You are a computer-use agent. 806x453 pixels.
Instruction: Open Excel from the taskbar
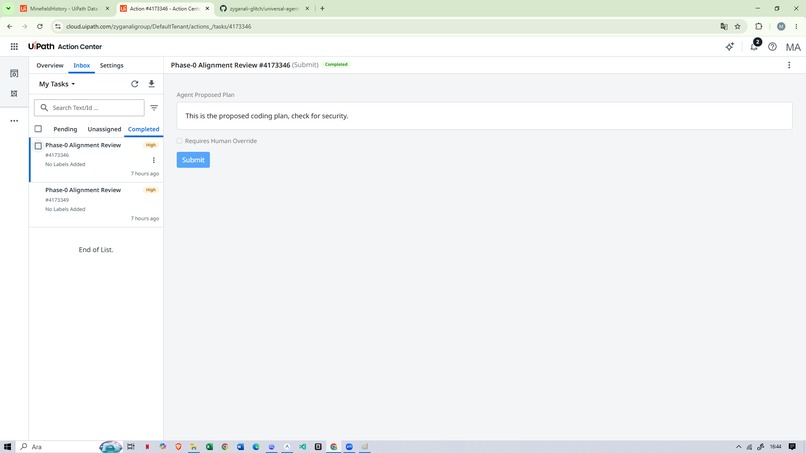209,447
